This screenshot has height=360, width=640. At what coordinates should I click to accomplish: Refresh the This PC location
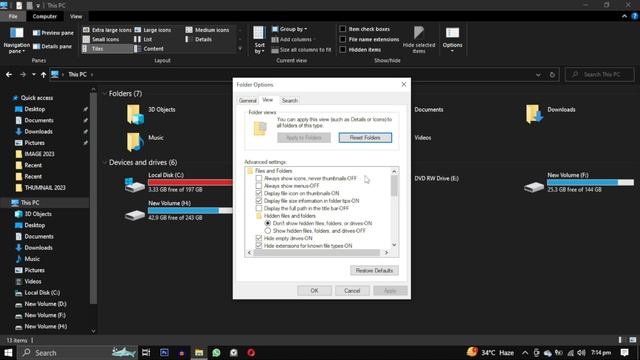click(x=552, y=75)
